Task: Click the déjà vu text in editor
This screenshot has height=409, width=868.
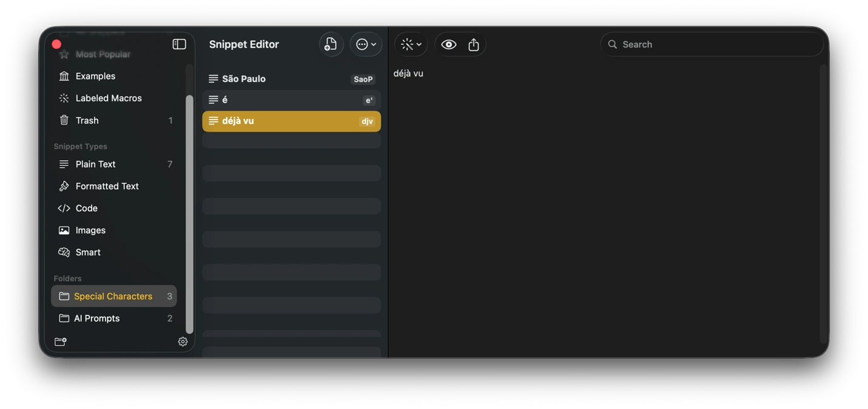Action: pyautogui.click(x=408, y=73)
